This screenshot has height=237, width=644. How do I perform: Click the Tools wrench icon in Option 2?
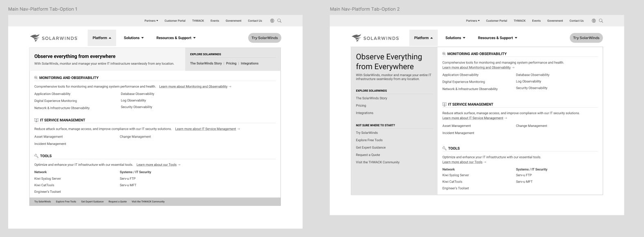[x=444, y=148]
